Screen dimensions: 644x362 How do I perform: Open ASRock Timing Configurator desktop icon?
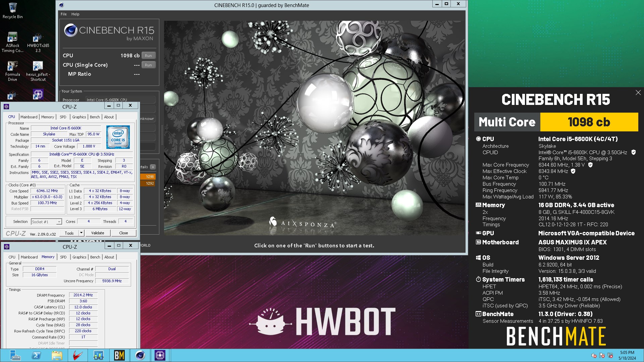click(x=12, y=42)
